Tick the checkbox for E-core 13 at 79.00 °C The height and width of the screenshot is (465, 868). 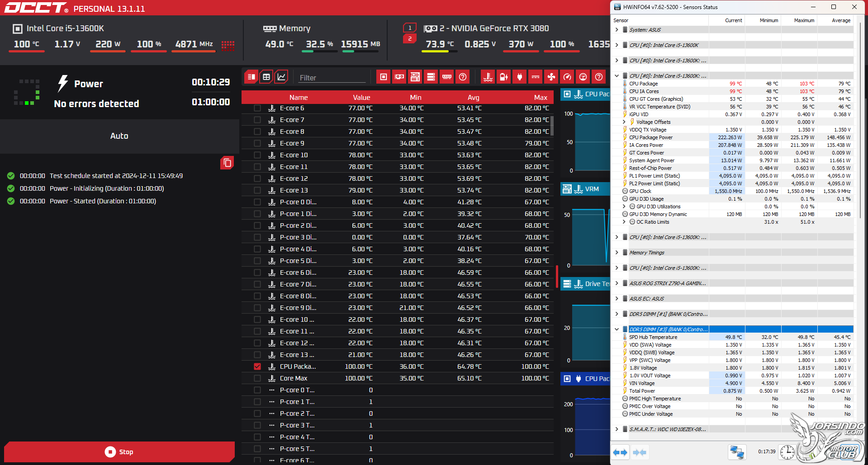point(257,190)
